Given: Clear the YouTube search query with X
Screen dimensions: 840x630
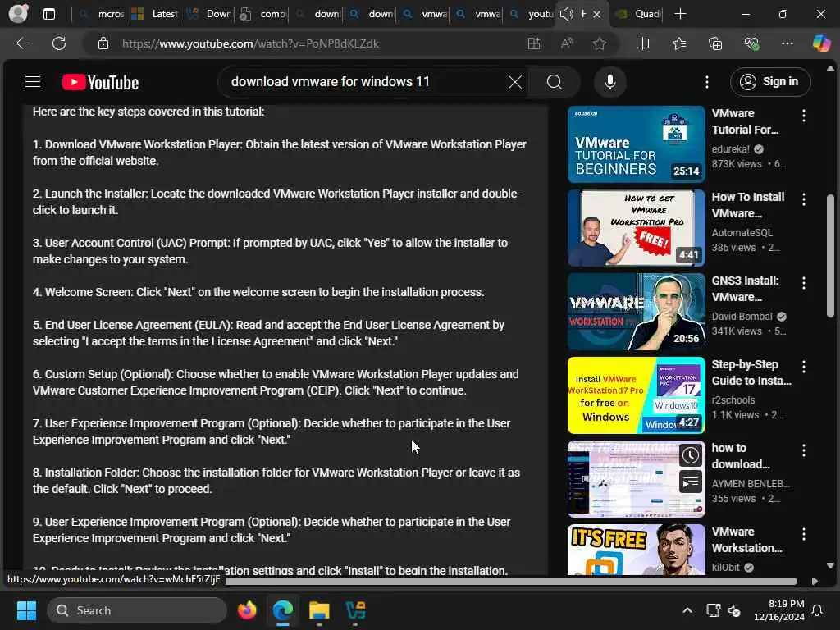Looking at the screenshot, I should tap(515, 82).
